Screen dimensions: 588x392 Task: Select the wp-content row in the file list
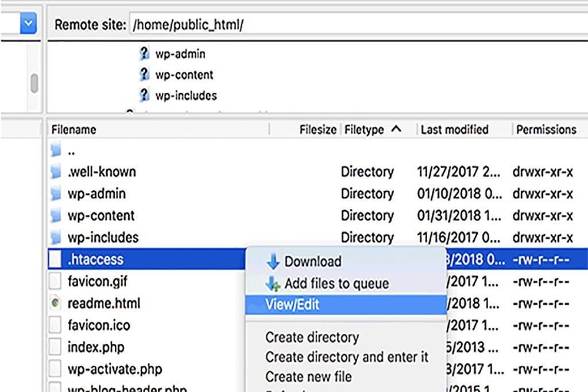pos(318,215)
